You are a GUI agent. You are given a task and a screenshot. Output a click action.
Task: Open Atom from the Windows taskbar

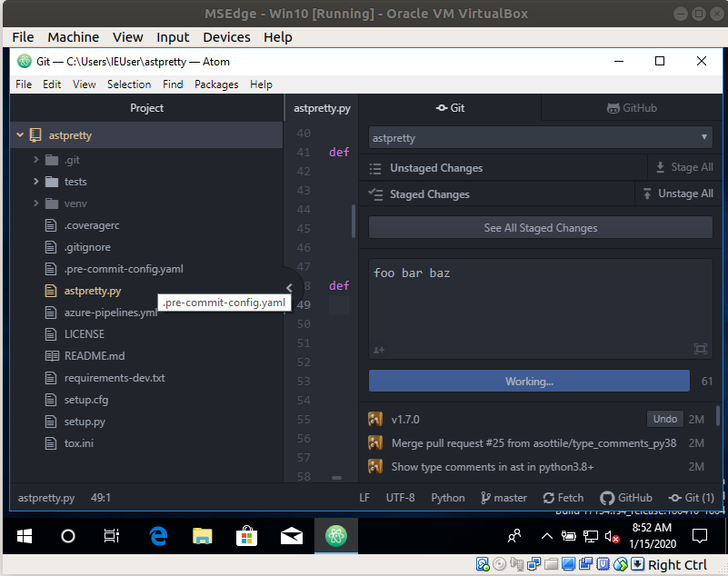[335, 536]
